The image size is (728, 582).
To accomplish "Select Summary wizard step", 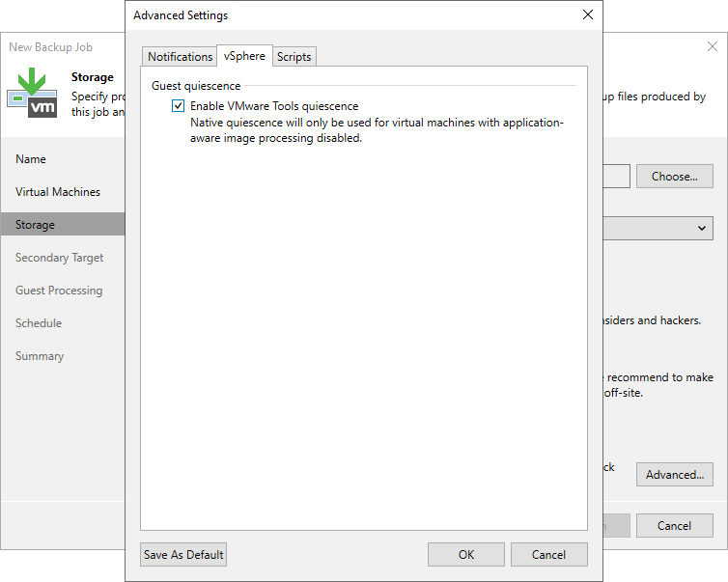I will [x=40, y=356].
